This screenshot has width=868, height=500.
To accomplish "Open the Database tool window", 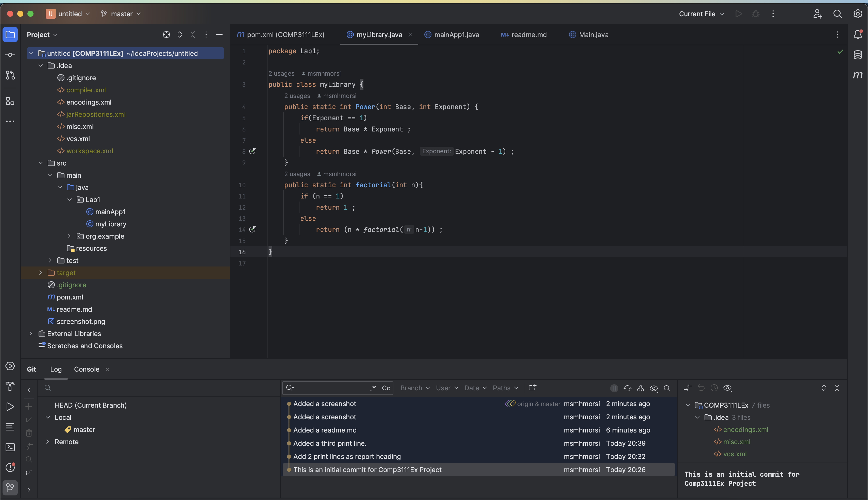I will [857, 55].
